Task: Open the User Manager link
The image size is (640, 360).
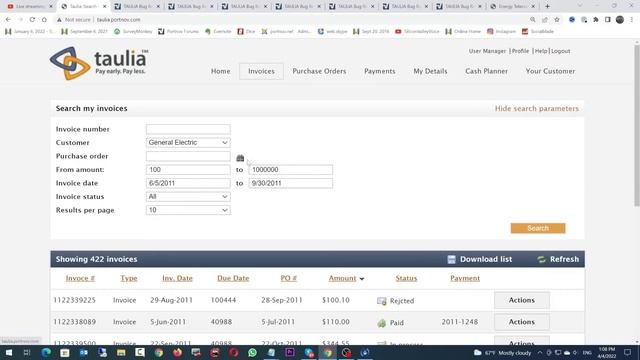Action: pyautogui.click(x=487, y=51)
